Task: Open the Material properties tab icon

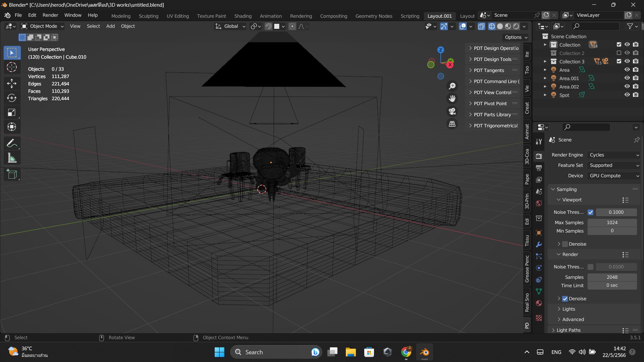Action: click(x=539, y=303)
